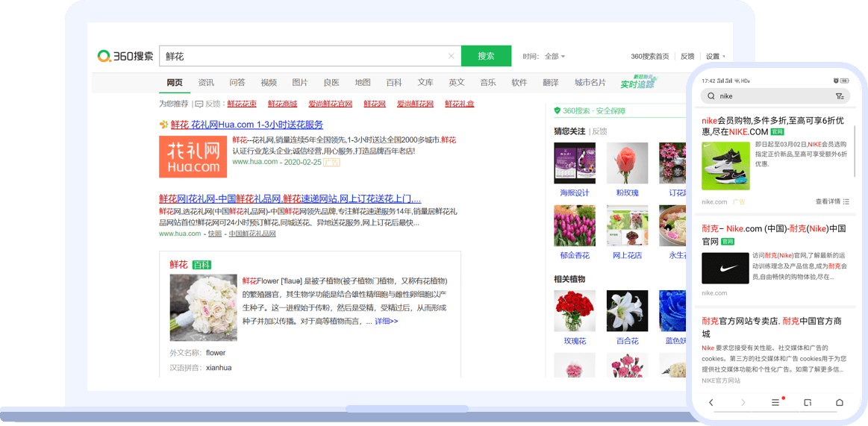Switch to the 图片 tab
Image resolution: width=868 pixels, height=426 pixels.
coord(300,82)
